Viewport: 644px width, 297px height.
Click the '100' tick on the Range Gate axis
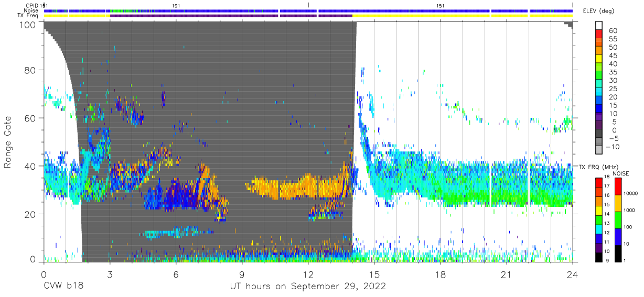coord(28,25)
